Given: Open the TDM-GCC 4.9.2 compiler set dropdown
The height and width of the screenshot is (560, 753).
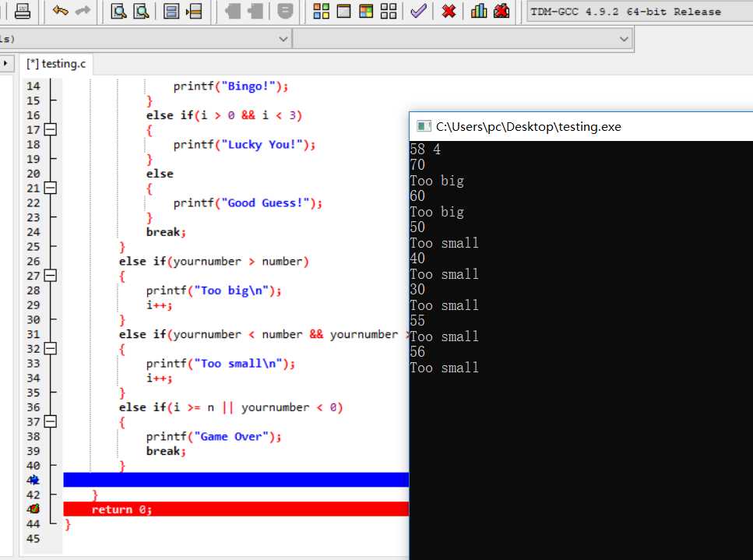Looking at the screenshot, I should tap(639, 12).
